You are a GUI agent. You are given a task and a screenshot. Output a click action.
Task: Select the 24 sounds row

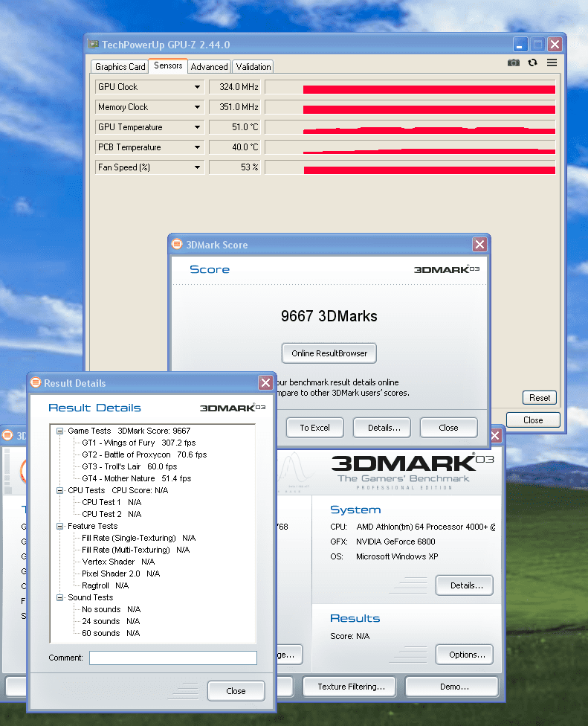(111, 621)
